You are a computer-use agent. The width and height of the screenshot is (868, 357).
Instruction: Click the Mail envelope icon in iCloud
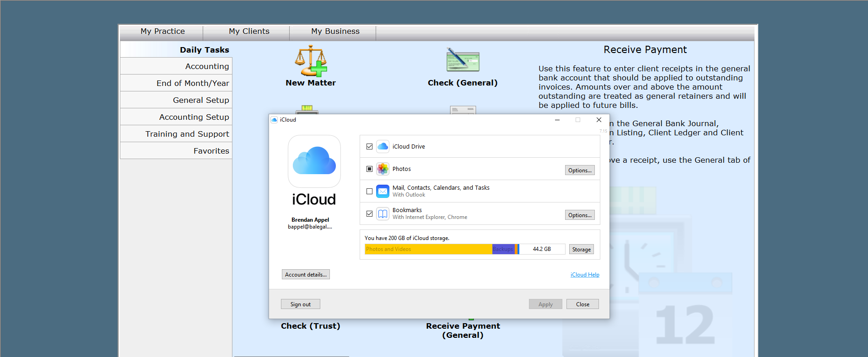(383, 191)
